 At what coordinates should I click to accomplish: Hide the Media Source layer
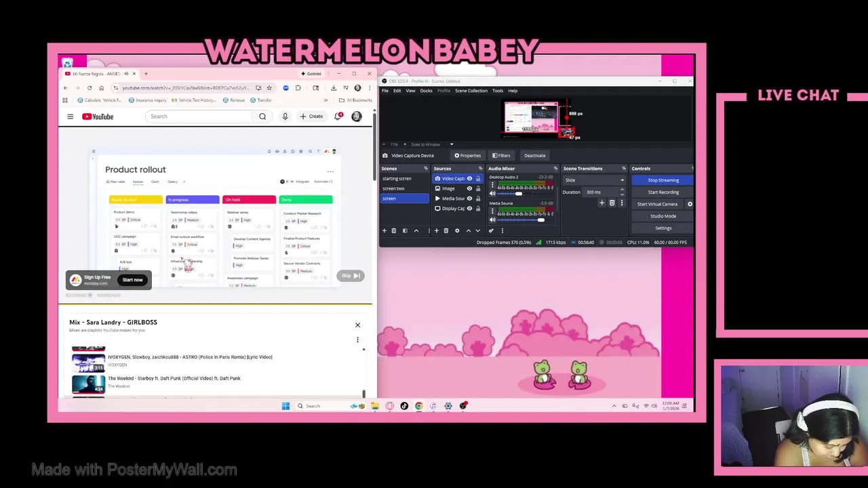[469, 199]
